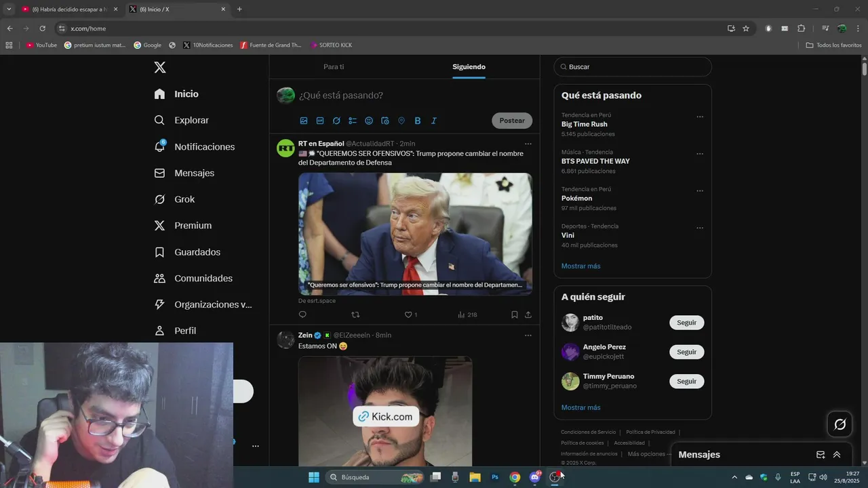This screenshot has height=488, width=868.
Task: Open the Notificaciones bell icon
Action: tap(160, 146)
